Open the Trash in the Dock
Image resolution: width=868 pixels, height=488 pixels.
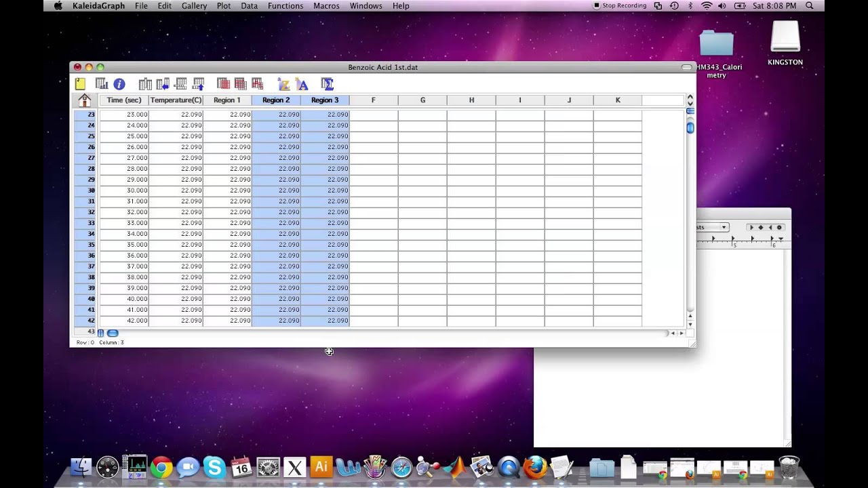tap(789, 467)
